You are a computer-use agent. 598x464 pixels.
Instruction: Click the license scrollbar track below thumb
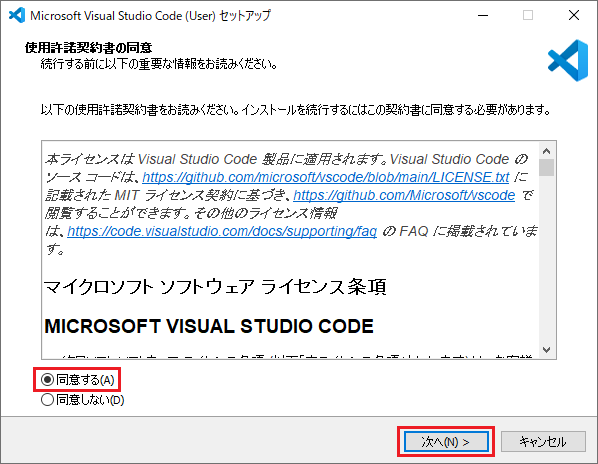(x=547, y=259)
